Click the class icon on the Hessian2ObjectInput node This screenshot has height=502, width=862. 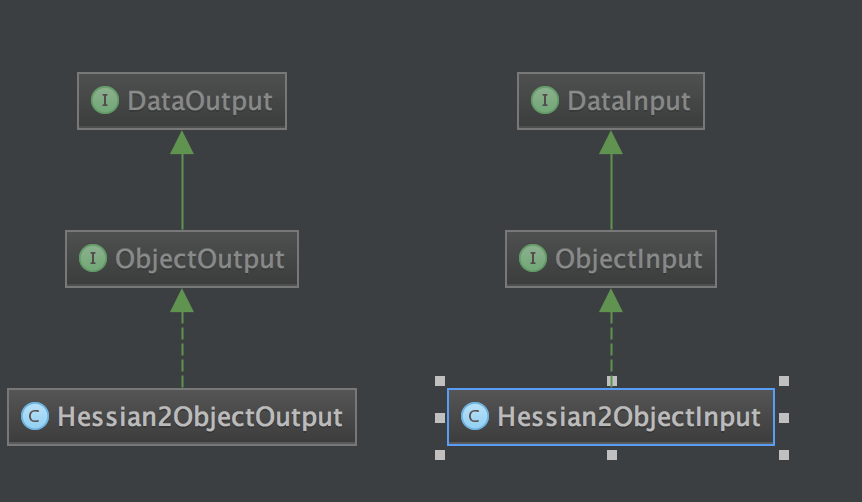coord(474,416)
